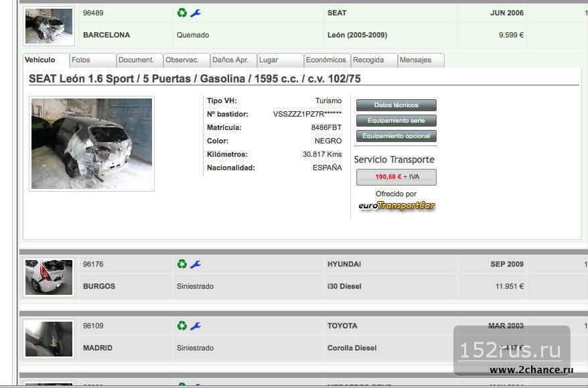This screenshot has height=388, width=588.
Task: Click the Datos técnicos button
Action: (x=396, y=105)
